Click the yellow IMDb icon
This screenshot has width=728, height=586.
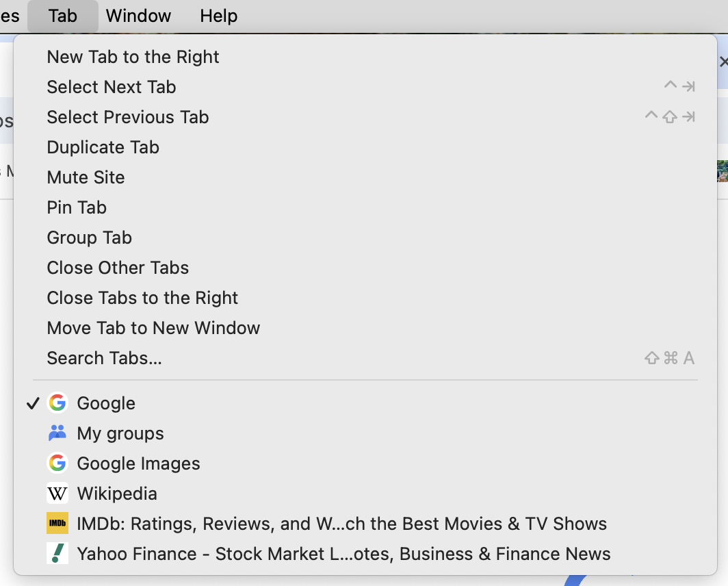click(57, 524)
